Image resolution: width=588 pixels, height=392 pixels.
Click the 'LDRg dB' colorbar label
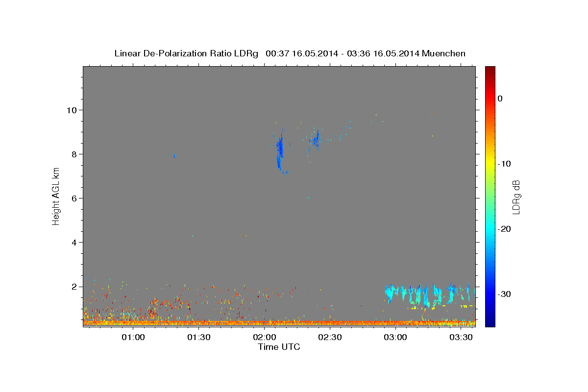516,196
